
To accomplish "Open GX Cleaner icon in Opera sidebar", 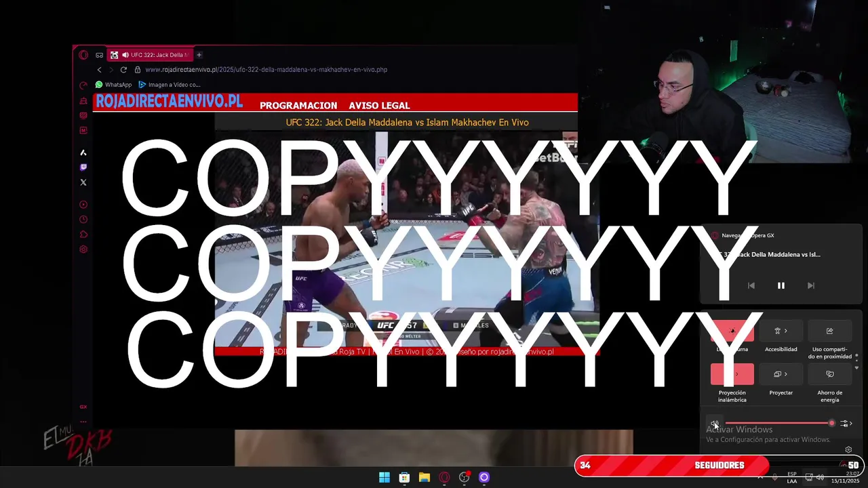I will [x=83, y=101].
